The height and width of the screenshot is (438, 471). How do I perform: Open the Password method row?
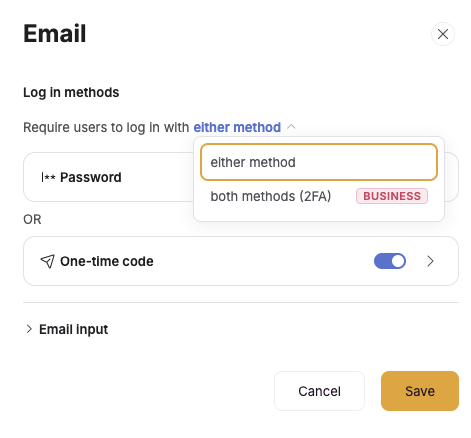(x=108, y=177)
